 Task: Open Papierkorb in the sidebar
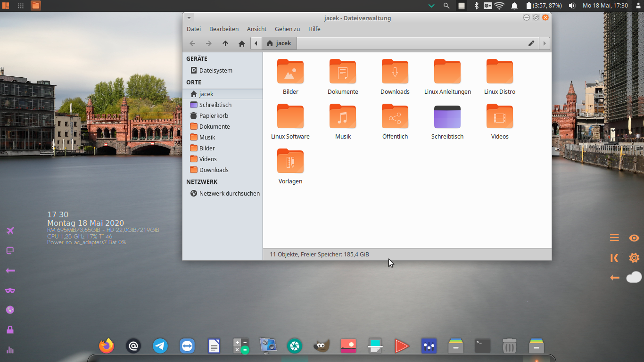223,115
